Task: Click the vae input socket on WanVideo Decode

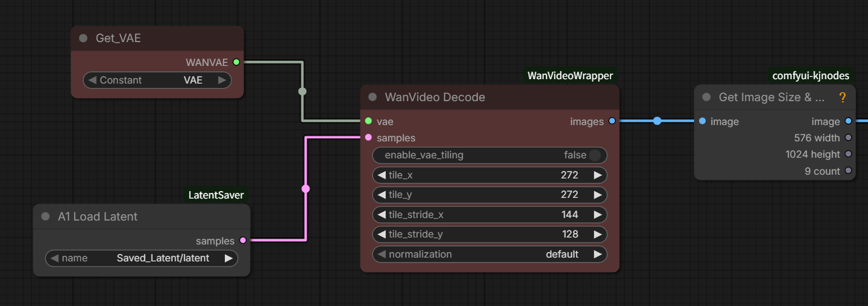Action: 368,121
